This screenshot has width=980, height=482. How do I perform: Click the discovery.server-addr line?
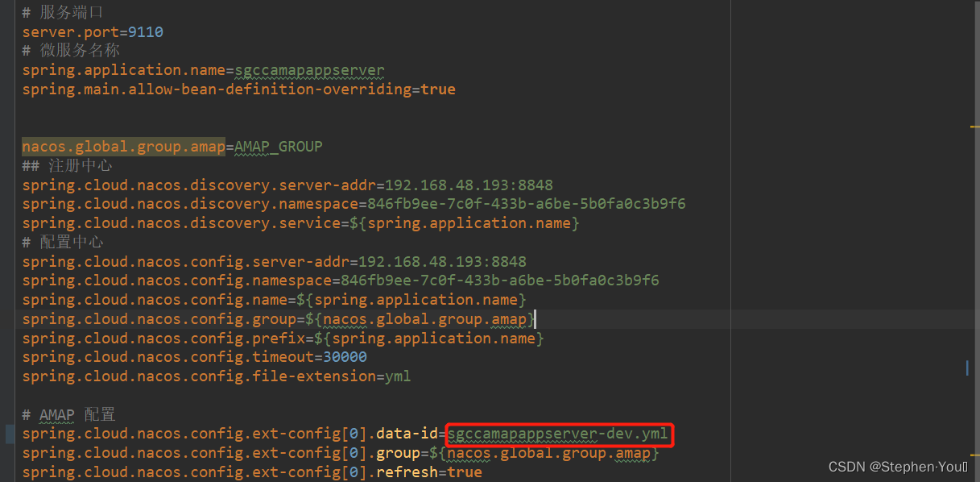(x=287, y=185)
